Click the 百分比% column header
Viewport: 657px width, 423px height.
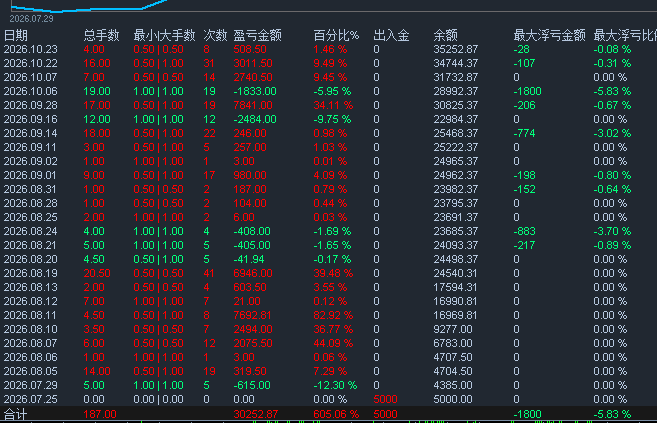[336, 36]
